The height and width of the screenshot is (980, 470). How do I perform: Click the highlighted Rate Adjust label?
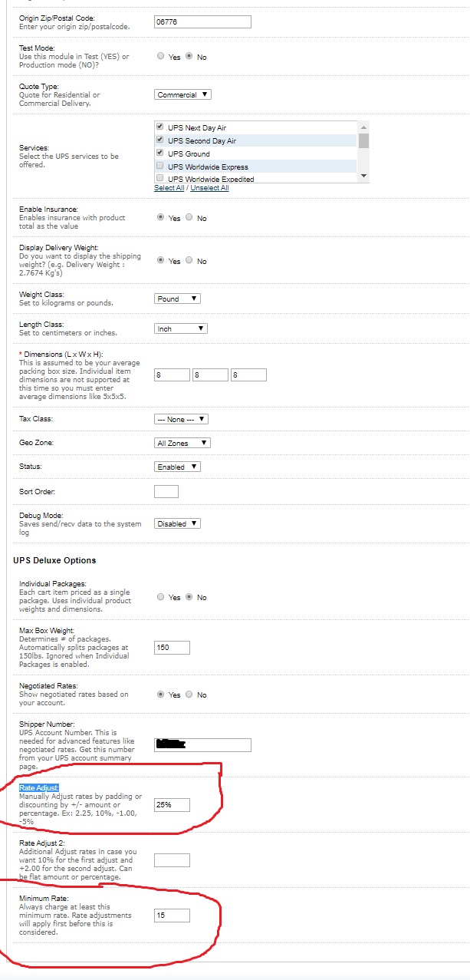(38, 788)
